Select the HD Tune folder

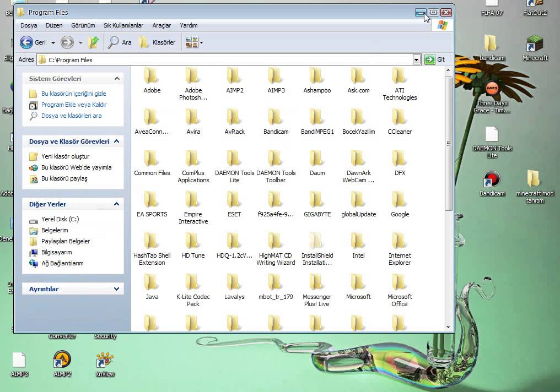(x=193, y=246)
